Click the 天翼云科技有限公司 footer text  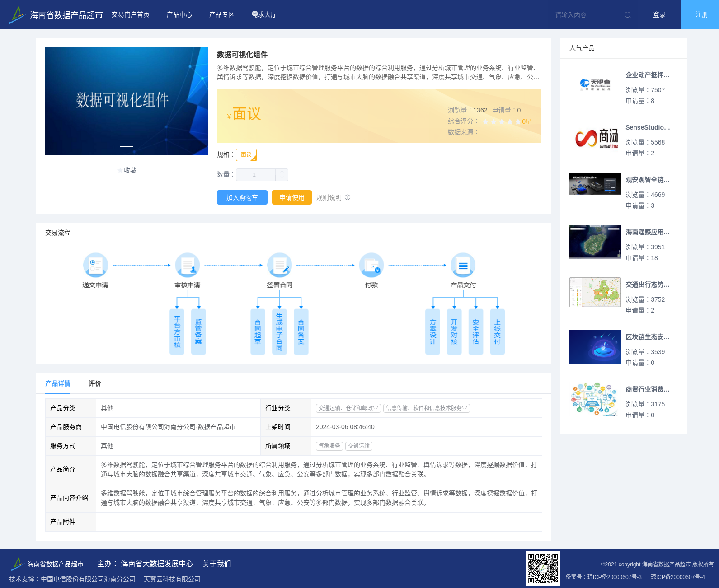tap(172, 579)
